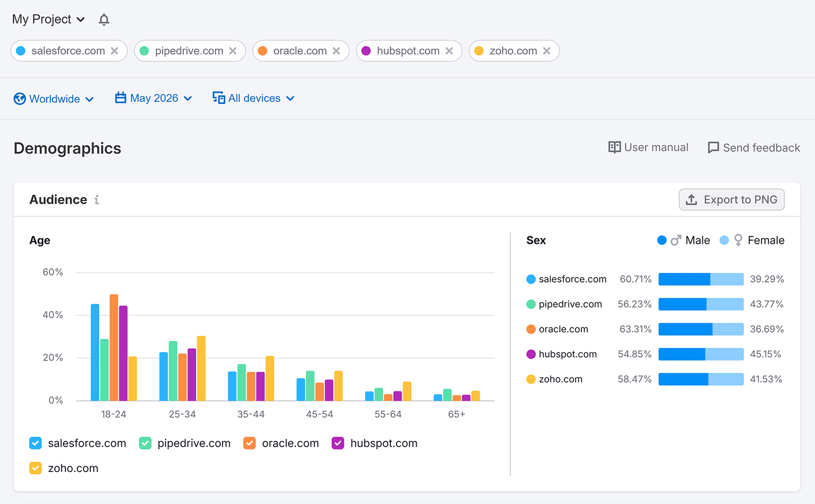Uncheck salesforce.com in the Age chart legend
815x504 pixels.
(x=36, y=443)
